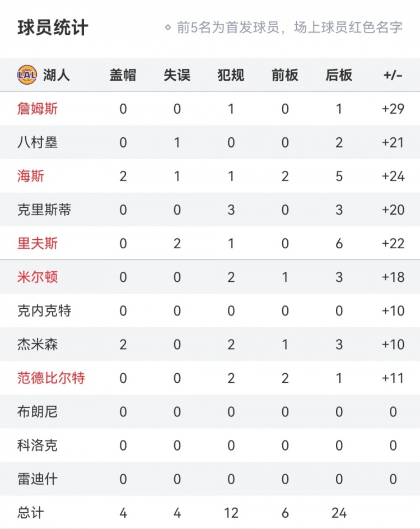This screenshot has width=420, height=529.
Task: Select the 盖帽 column header
Action: (123, 75)
